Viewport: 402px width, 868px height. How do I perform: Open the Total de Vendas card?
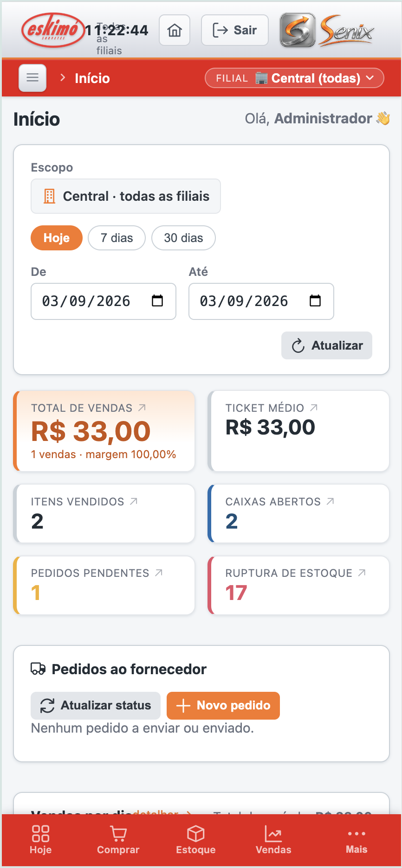point(104,431)
